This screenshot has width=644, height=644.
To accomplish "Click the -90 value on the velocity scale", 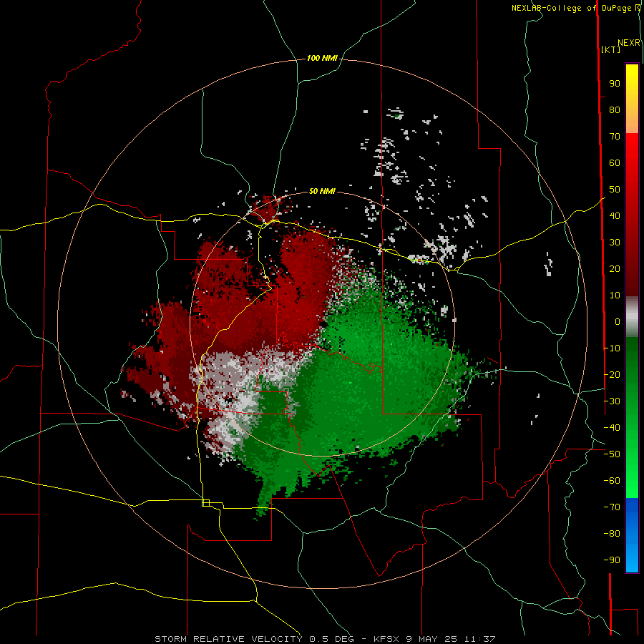I will (612, 560).
